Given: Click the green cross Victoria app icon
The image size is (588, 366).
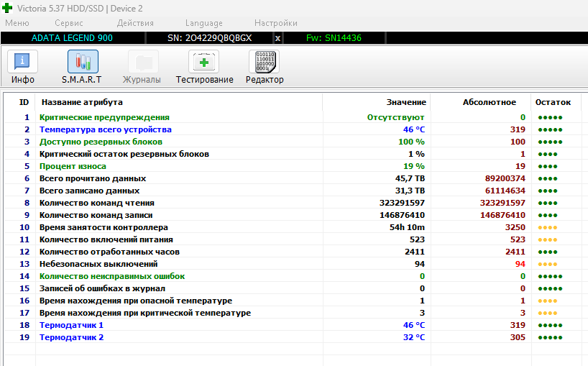Looking at the screenshot, I should (x=7, y=8).
